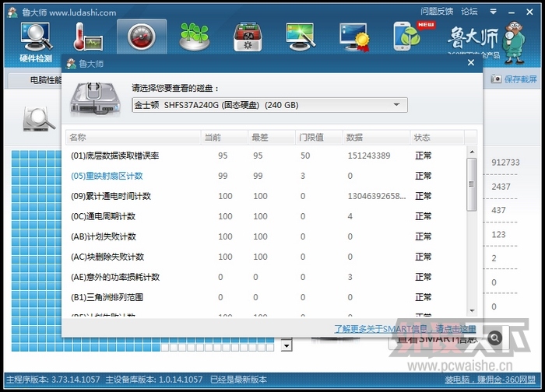Open link 了解更多关于SMART信息，请点击这里
This screenshot has height=392, width=545.
pyautogui.click(x=405, y=328)
